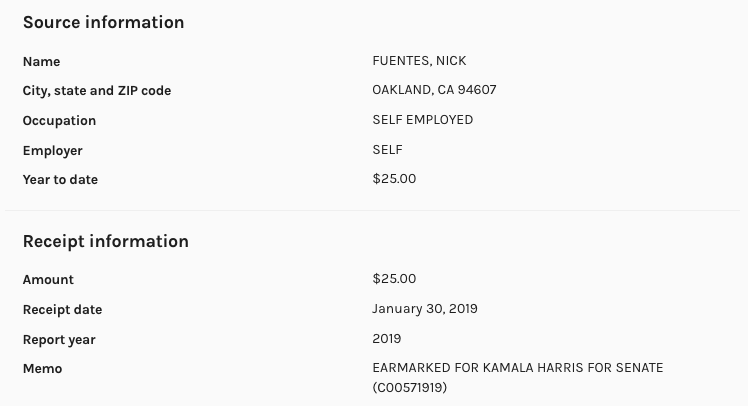Screen dimensions: 748x406
Task: Select the $25.00 value beside Amount
Action: (x=394, y=279)
